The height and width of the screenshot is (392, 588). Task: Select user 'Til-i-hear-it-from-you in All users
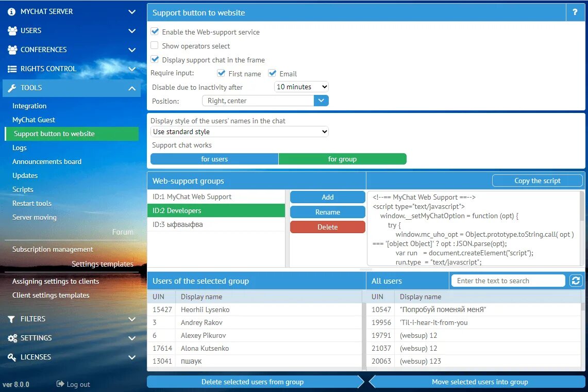[x=474, y=322]
